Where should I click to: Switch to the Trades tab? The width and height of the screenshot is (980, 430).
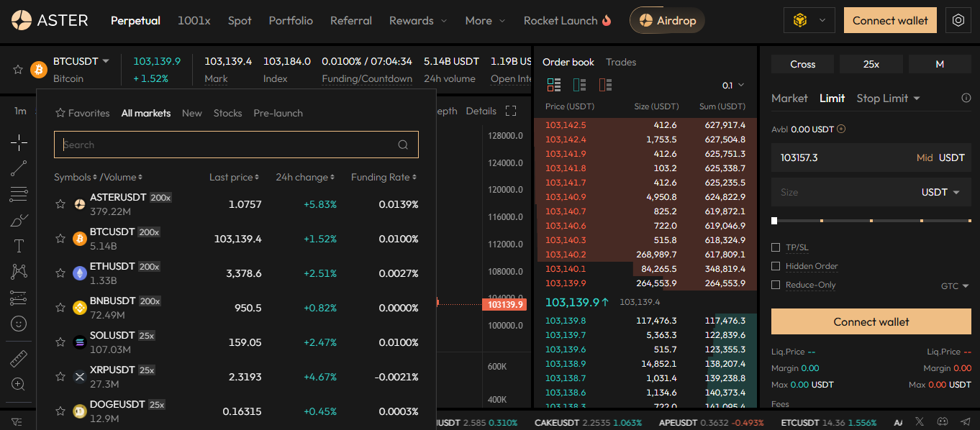pyautogui.click(x=620, y=63)
